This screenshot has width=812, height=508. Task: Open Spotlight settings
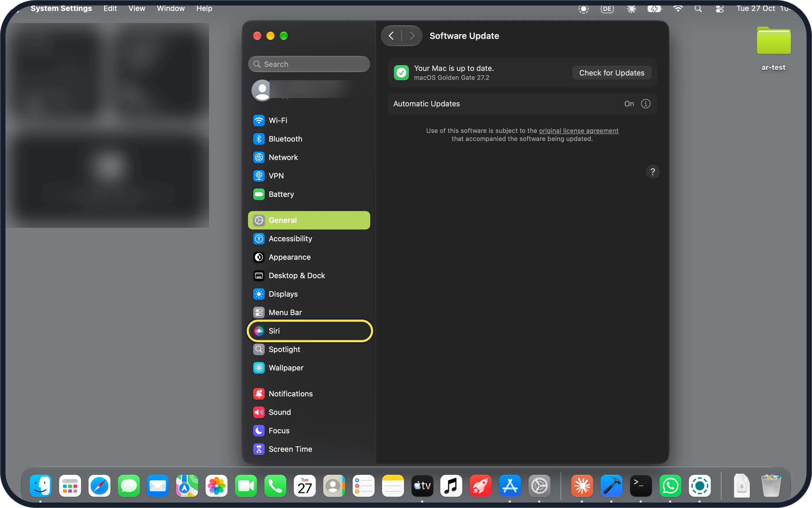(x=309, y=349)
